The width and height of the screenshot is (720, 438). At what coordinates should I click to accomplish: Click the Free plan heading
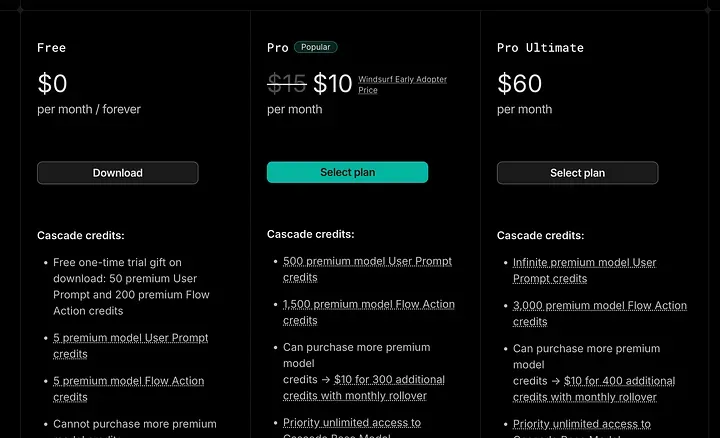(x=51, y=48)
